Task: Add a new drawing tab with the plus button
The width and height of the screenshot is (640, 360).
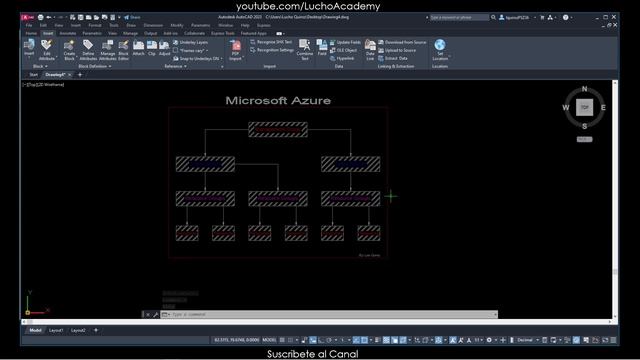Action: click(x=80, y=75)
